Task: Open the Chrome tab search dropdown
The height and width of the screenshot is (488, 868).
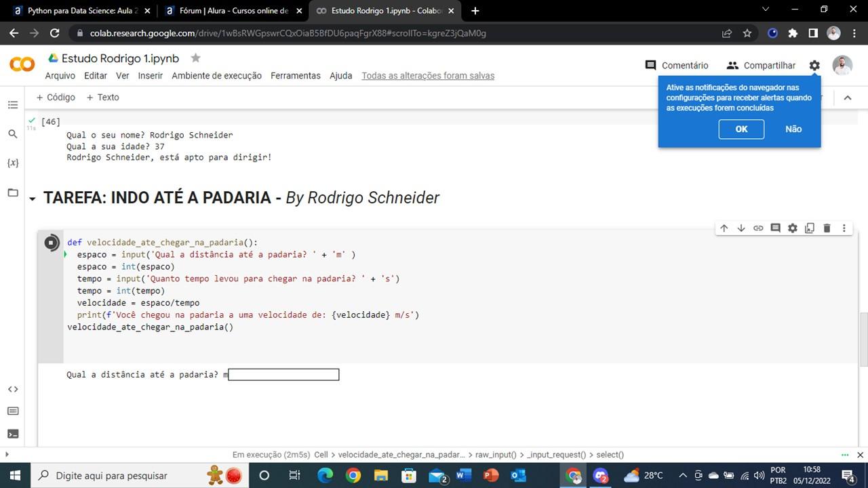Action: (x=766, y=9)
